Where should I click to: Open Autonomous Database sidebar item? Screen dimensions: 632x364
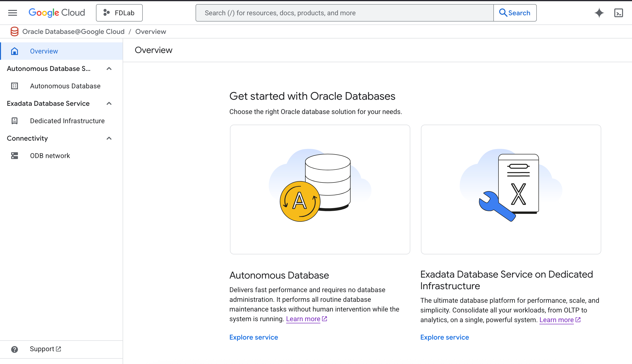tap(61, 86)
